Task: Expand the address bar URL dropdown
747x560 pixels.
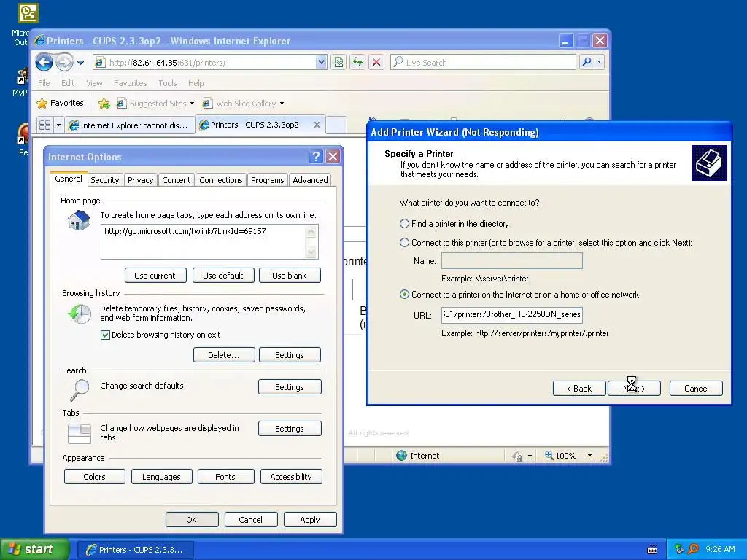Action: pyautogui.click(x=321, y=62)
